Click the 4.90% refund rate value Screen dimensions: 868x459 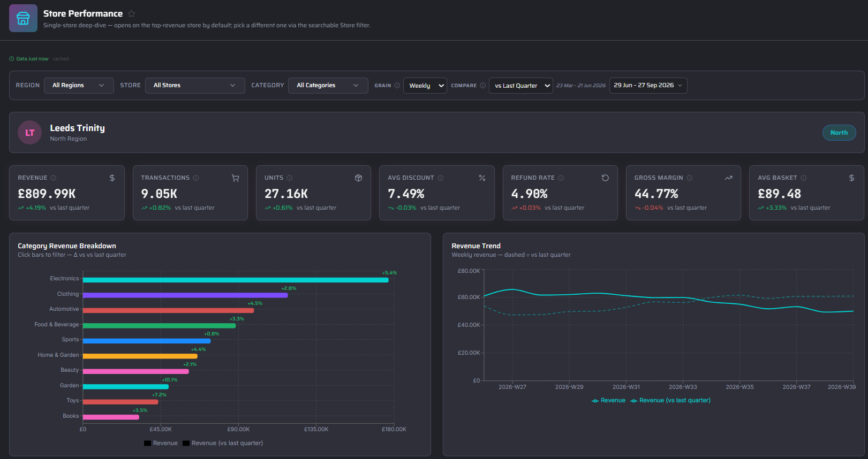tap(530, 194)
